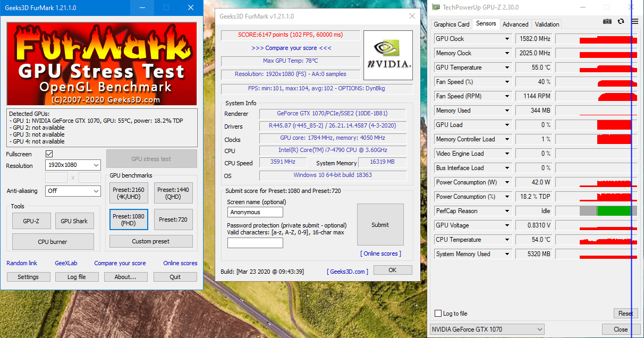Click the Password protection input field

pyautogui.click(x=255, y=243)
